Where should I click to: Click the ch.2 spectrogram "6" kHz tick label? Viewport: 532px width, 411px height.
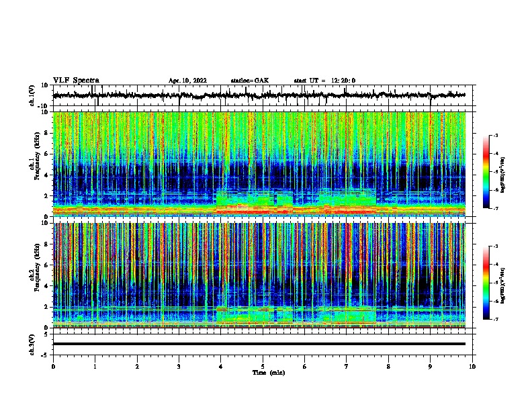[46, 265]
